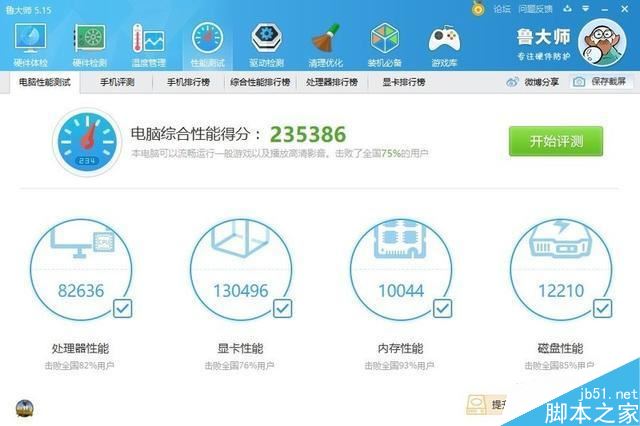Click the disk performance circle 12210

pyautogui.click(x=561, y=270)
